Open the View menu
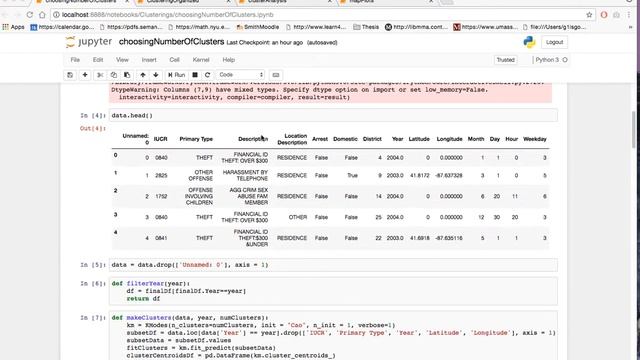Image resolution: width=640 pixels, height=360 pixels. point(122,60)
